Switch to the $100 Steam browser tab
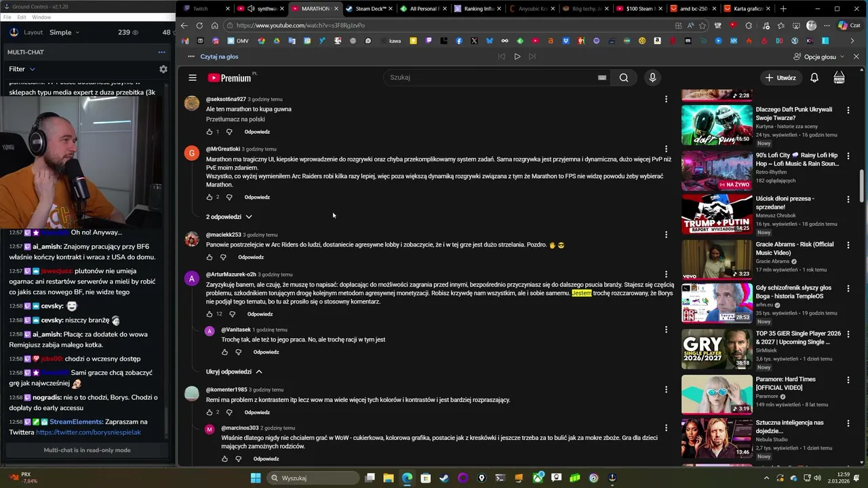 [637, 9]
